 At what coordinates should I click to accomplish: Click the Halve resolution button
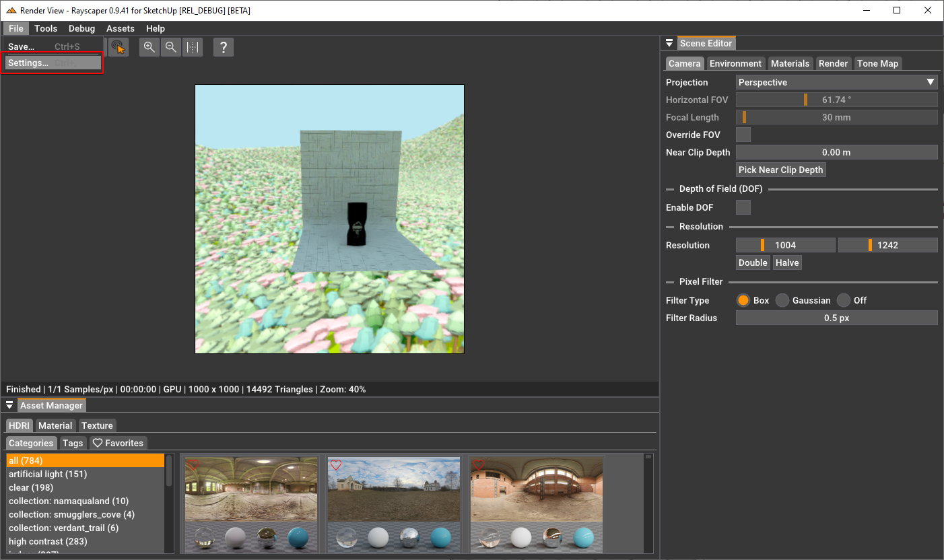(787, 262)
